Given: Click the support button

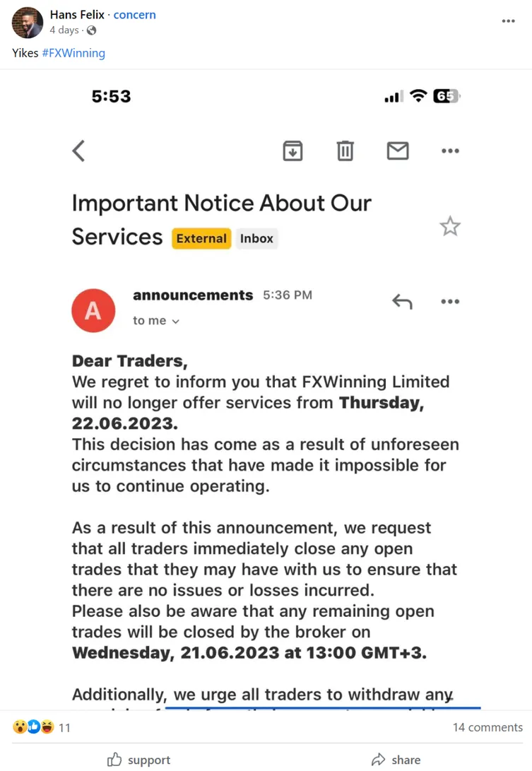Looking at the screenshot, I should click(x=139, y=760).
